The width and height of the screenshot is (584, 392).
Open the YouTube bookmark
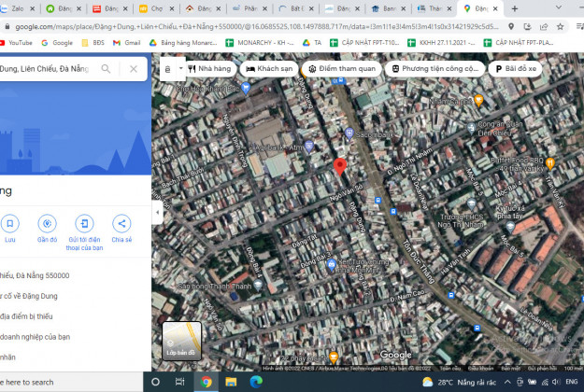pos(16,43)
